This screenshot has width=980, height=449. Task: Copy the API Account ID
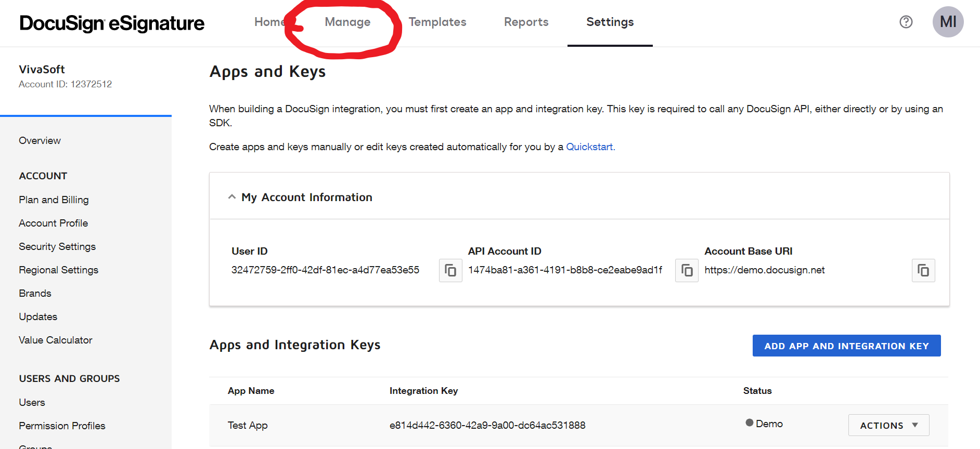(x=687, y=270)
